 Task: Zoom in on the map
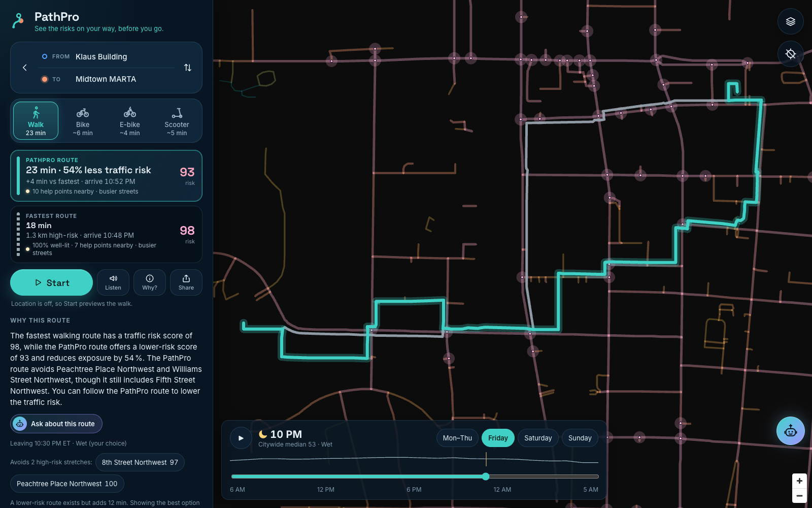(799, 481)
